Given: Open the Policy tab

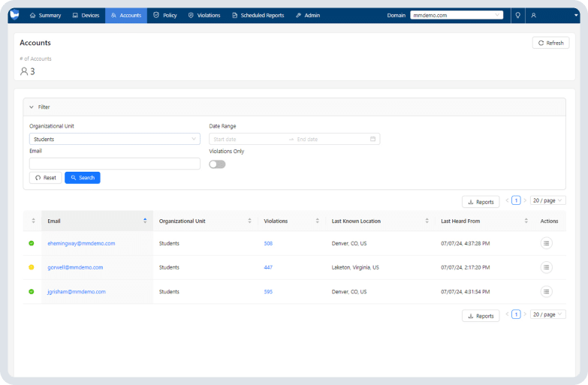Looking at the screenshot, I should tap(165, 15).
